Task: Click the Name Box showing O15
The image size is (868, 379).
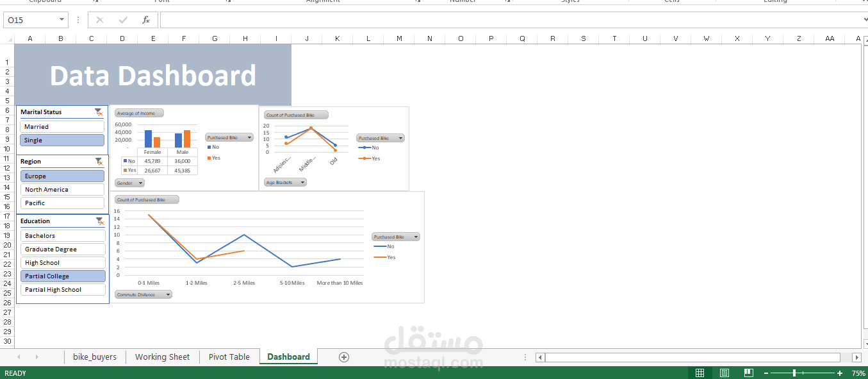Action: 30,20
